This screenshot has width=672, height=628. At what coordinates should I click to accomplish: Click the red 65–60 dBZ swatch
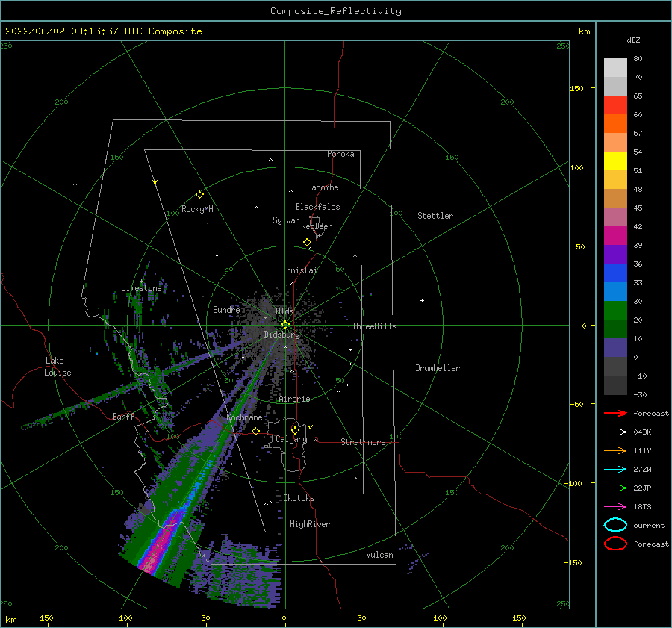(615, 105)
